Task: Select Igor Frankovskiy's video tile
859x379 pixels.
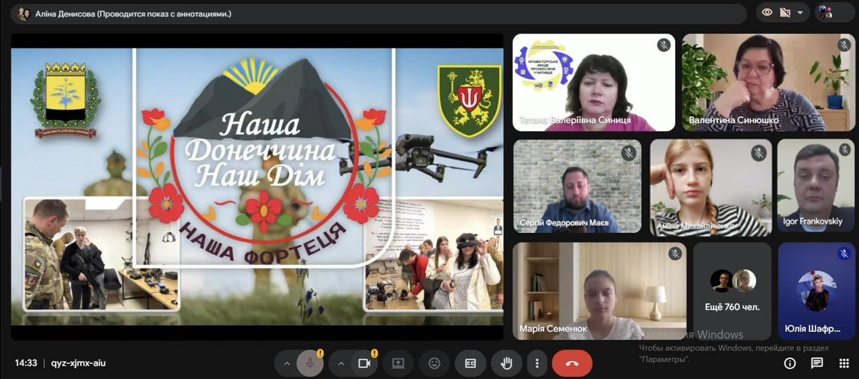Action: [816, 187]
